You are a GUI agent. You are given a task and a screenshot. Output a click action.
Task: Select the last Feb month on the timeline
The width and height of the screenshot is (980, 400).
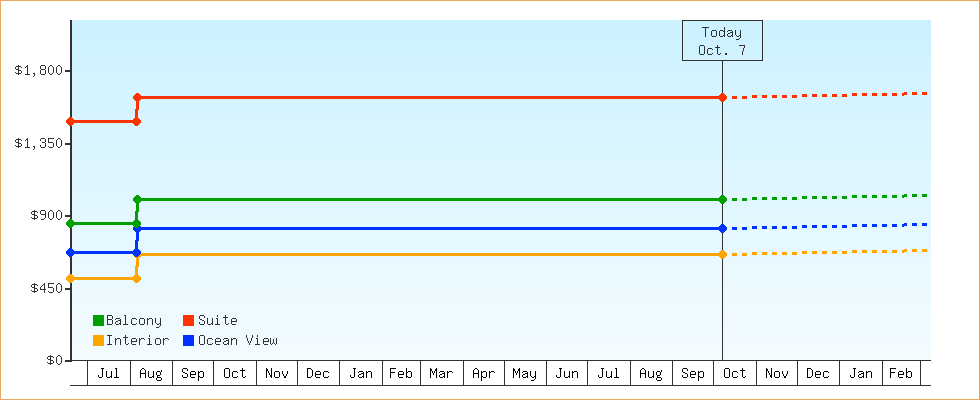(x=901, y=373)
